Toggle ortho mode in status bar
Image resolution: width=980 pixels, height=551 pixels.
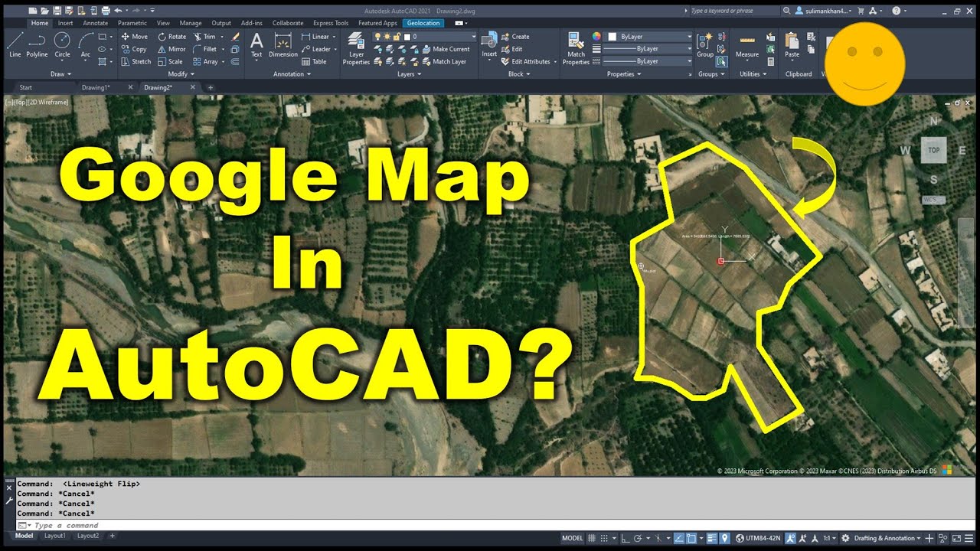[x=626, y=538]
